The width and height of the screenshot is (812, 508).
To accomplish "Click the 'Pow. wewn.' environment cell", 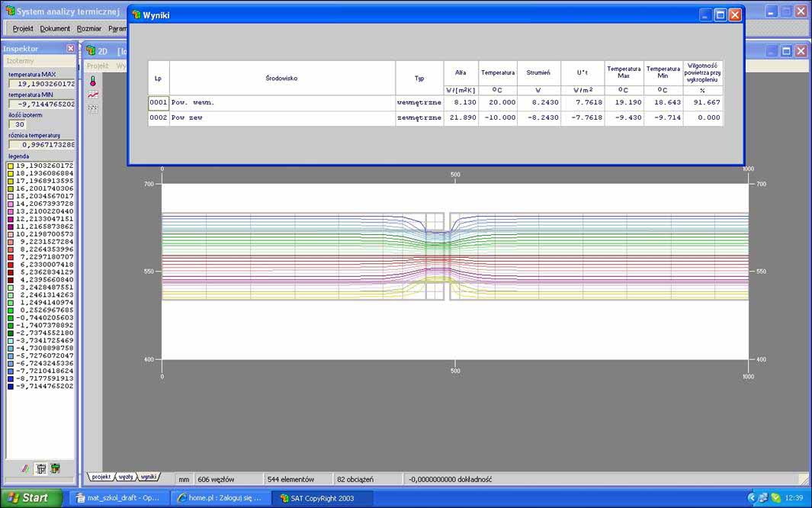I will point(282,102).
